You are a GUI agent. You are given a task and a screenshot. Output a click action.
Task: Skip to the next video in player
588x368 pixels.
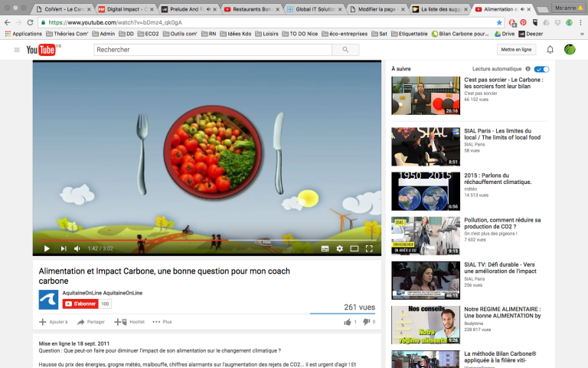tap(64, 248)
